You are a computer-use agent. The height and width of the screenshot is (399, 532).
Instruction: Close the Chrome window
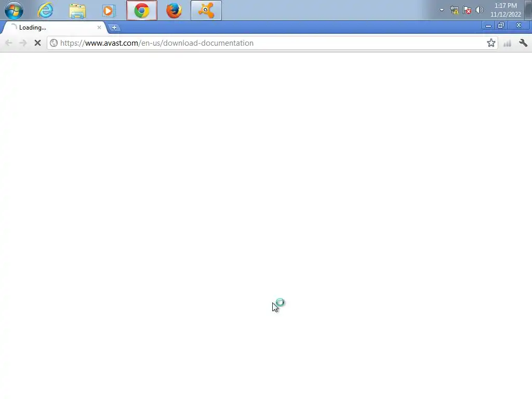point(518,25)
